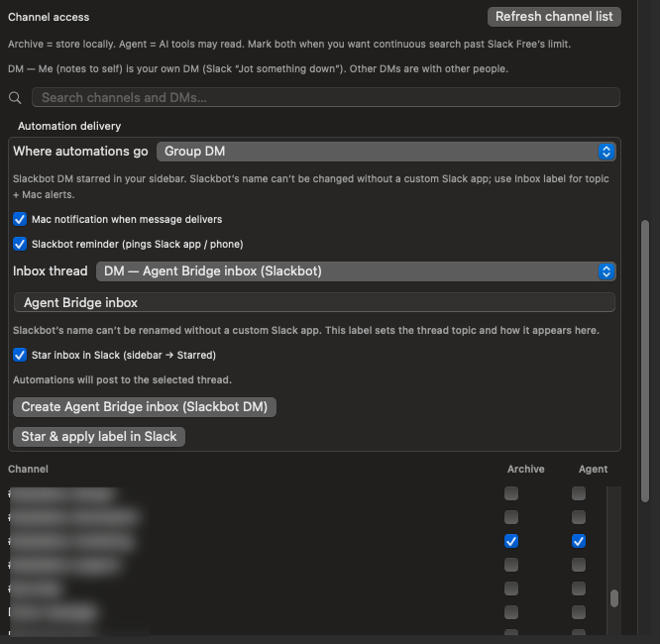Viewport: 660px width, 644px height.
Task: Click the Archive column header
Action: pyautogui.click(x=526, y=469)
